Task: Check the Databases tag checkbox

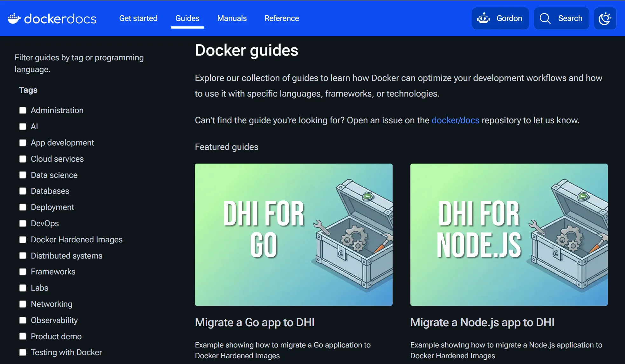Action: [23, 191]
